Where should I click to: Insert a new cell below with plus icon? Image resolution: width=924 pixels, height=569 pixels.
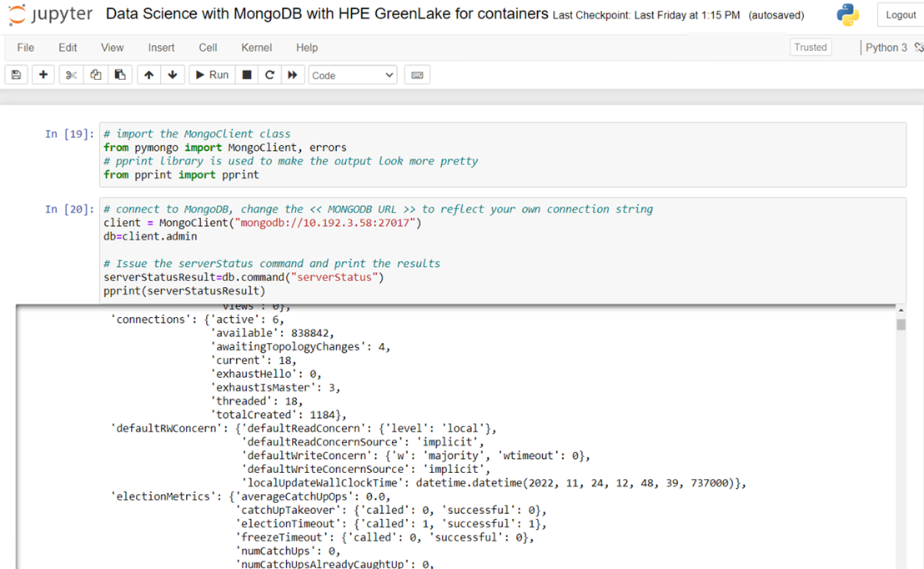coord(43,75)
